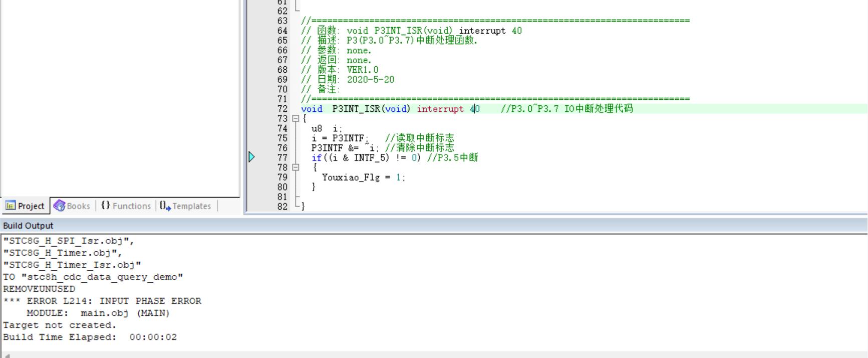Click 'STC8G_H_Timer.obj' output line
Viewport: 868px width, 358px height.
(63, 253)
